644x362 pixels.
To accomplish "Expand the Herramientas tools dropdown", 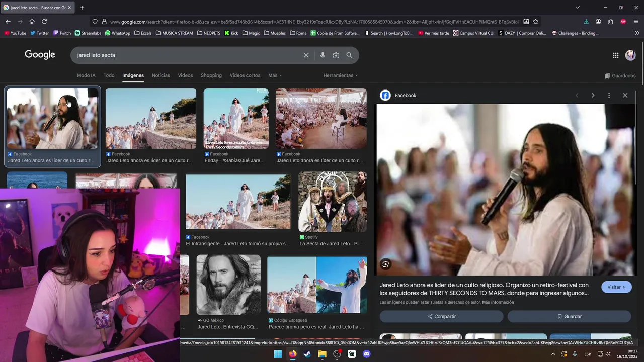I will [x=341, y=75].
